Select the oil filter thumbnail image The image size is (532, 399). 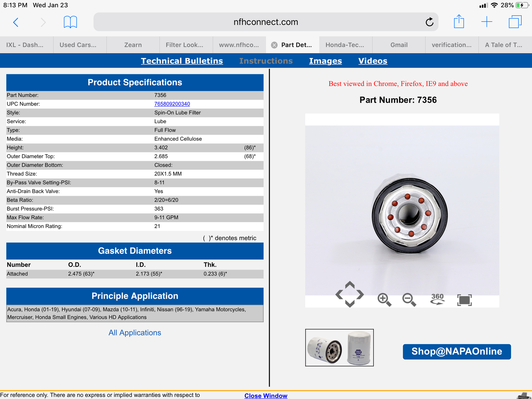click(339, 347)
